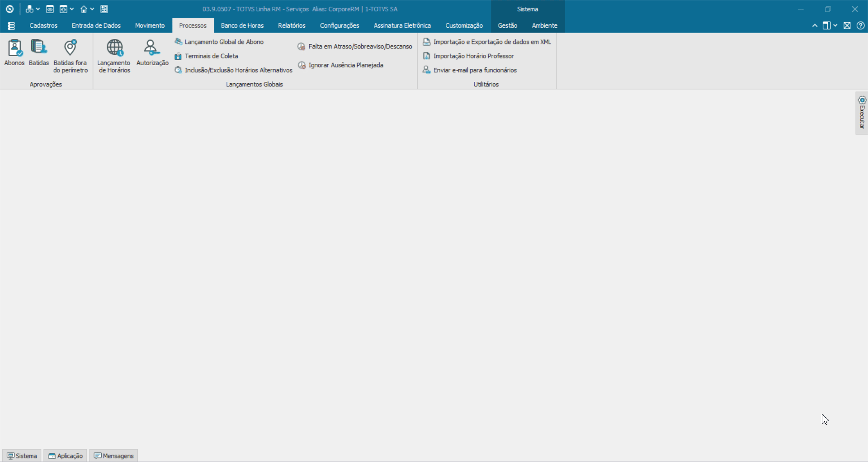Open the Banco de Horas tab
Screen dimensions: 868x462
(x=242, y=25)
